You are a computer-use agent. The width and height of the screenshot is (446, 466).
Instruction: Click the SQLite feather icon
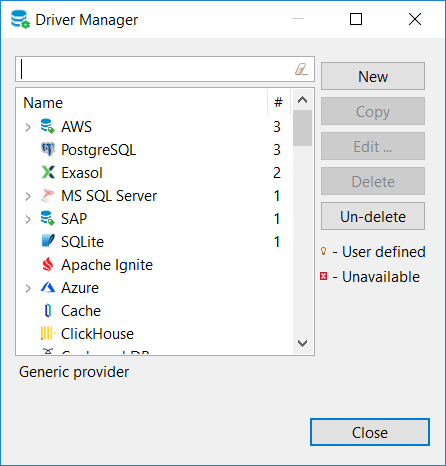pyautogui.click(x=48, y=241)
